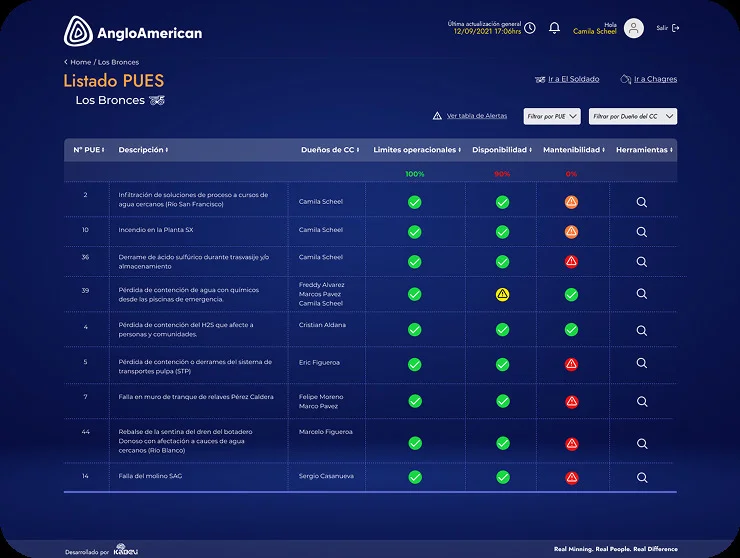Follow Ir a El Soldado link
The width and height of the screenshot is (740, 558).
[573, 79]
